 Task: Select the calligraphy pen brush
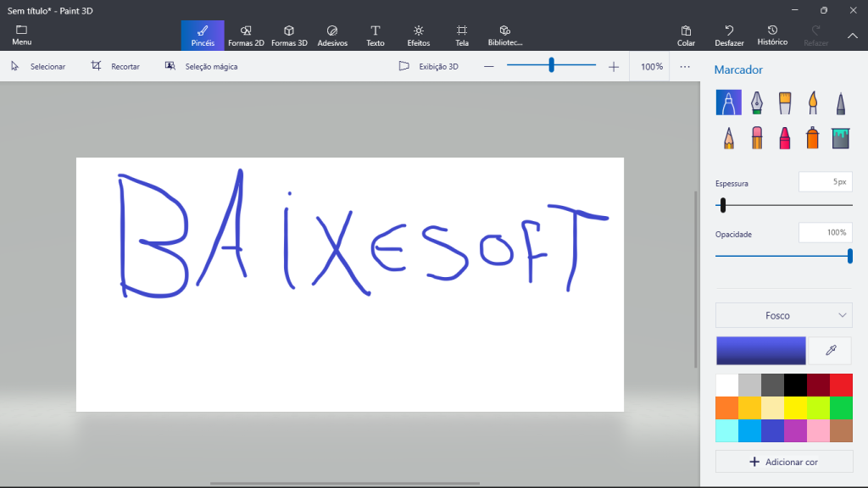[756, 102]
